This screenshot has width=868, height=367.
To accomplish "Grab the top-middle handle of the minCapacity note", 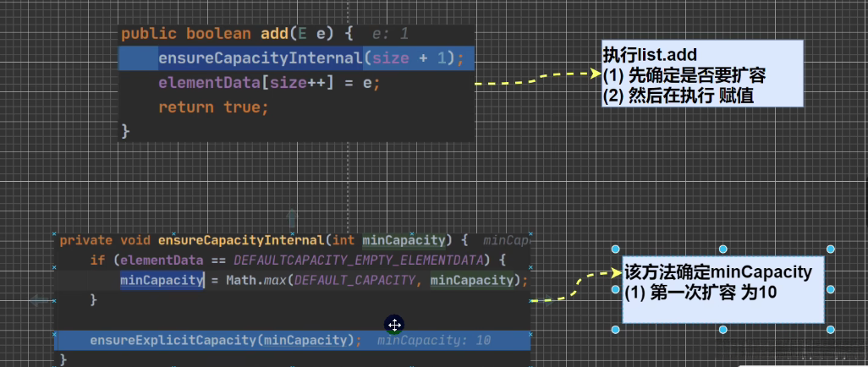I will (x=723, y=249).
